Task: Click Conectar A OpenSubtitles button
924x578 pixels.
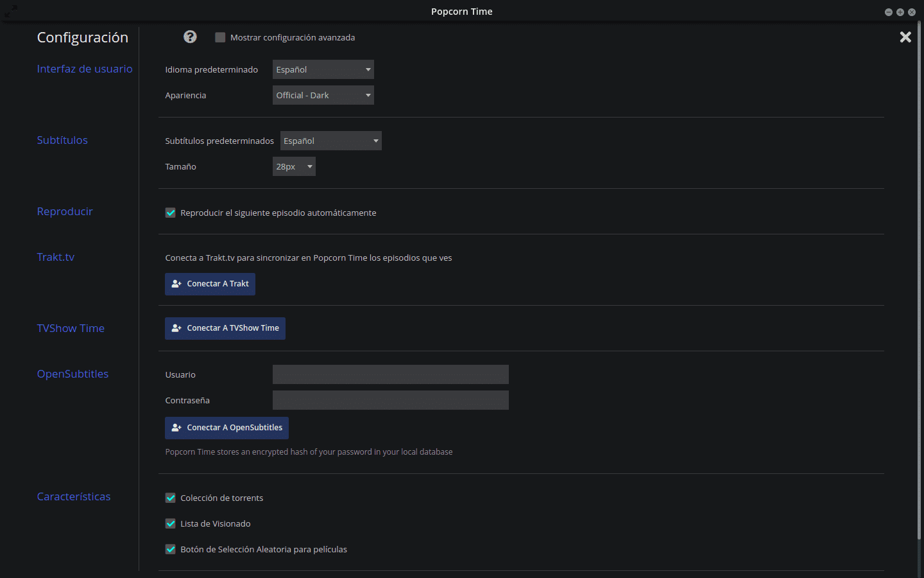Action: (x=227, y=428)
